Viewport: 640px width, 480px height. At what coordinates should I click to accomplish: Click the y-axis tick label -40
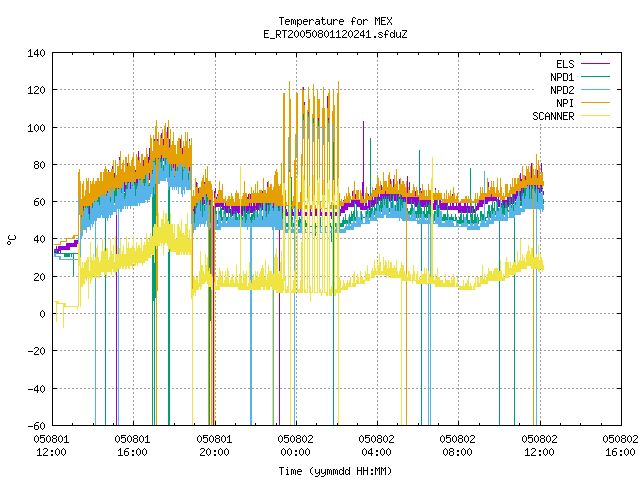tap(36, 389)
